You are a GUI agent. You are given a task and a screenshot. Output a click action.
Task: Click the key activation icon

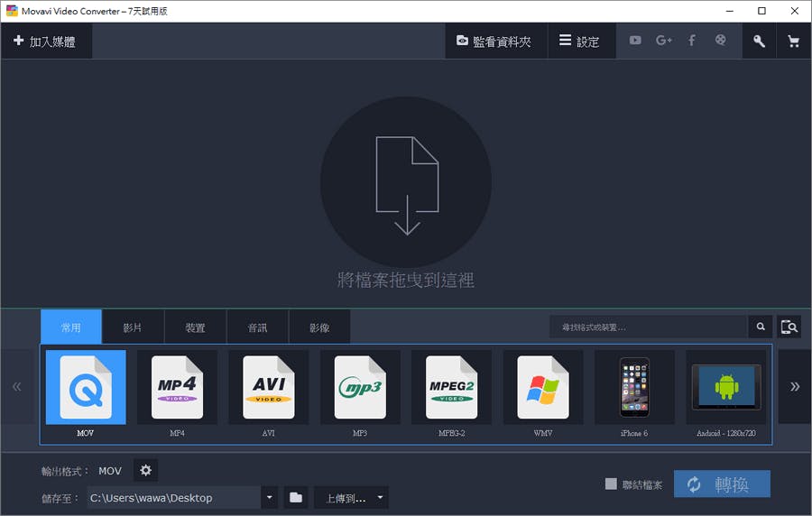click(x=759, y=41)
